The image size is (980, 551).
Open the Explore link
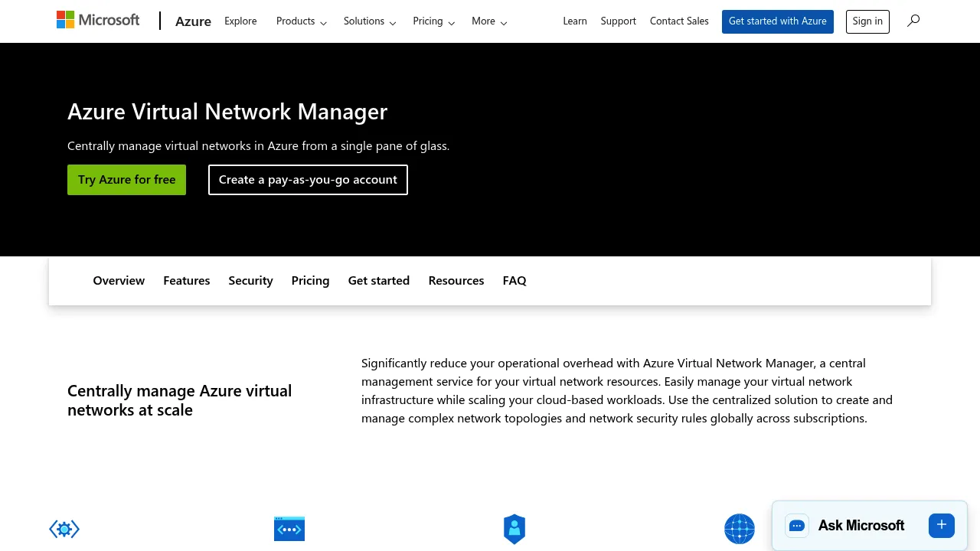240,21
